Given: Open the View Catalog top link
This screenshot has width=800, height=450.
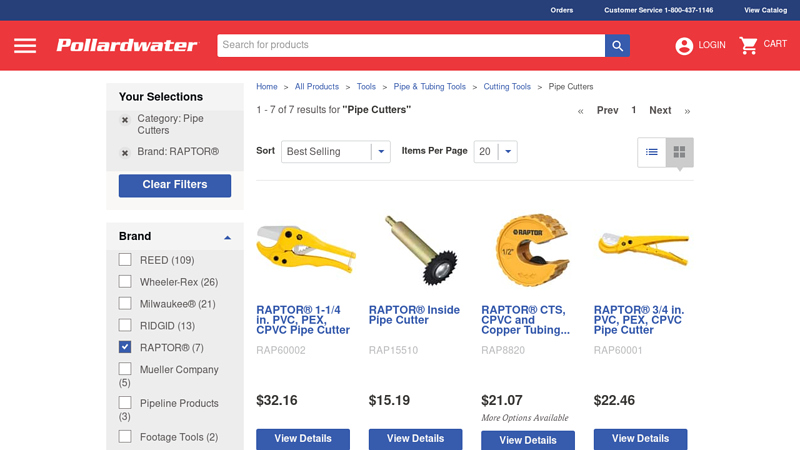Looking at the screenshot, I should [765, 10].
